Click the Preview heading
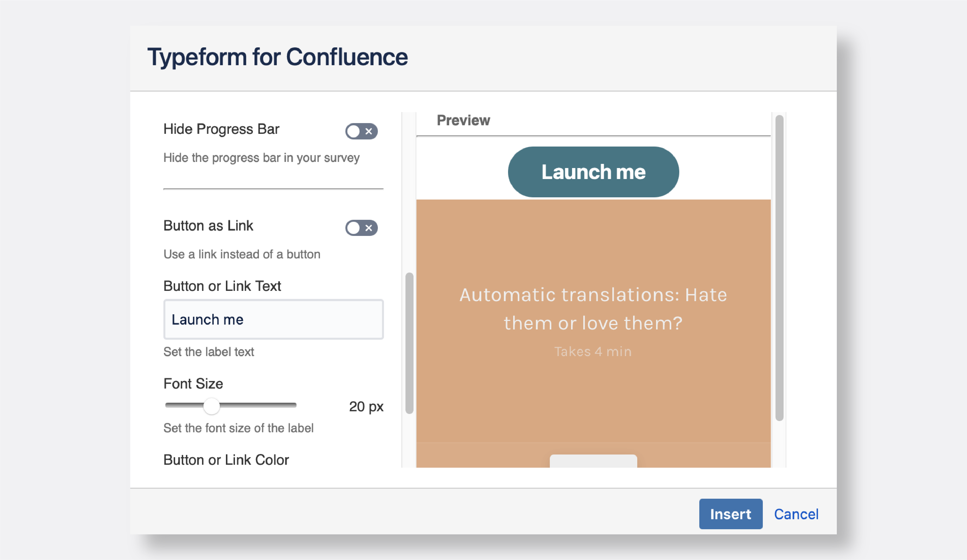 [x=463, y=120]
